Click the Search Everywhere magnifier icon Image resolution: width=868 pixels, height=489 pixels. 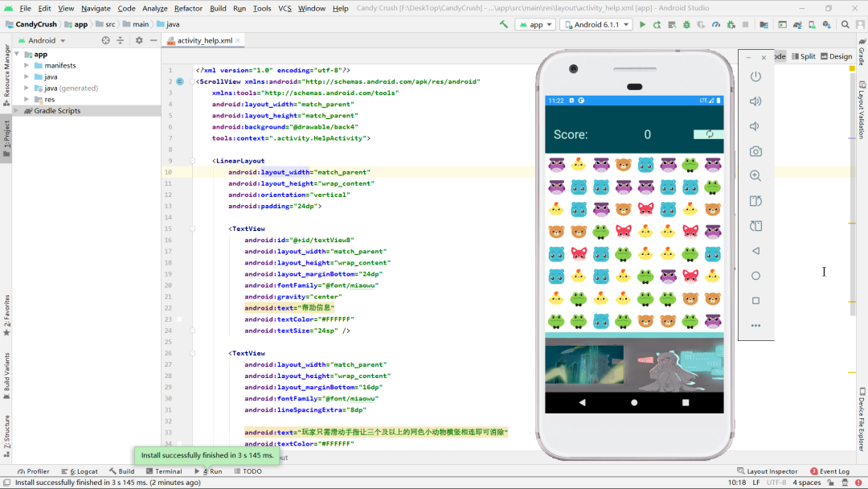point(845,24)
